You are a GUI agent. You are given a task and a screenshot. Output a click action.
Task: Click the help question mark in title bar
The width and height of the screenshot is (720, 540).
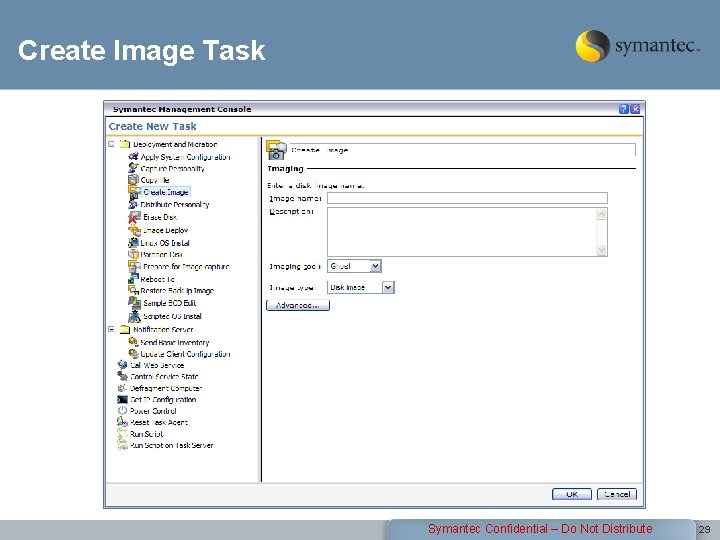(624, 109)
